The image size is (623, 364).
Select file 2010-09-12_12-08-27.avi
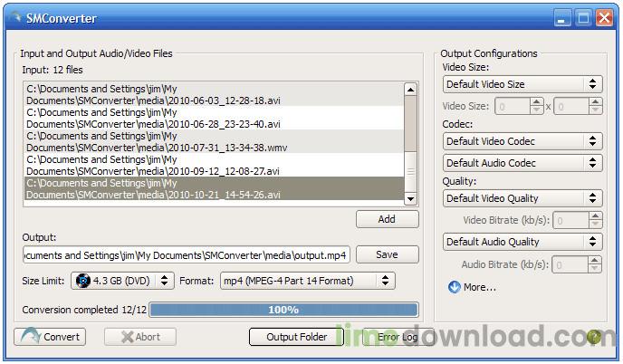[214, 165]
